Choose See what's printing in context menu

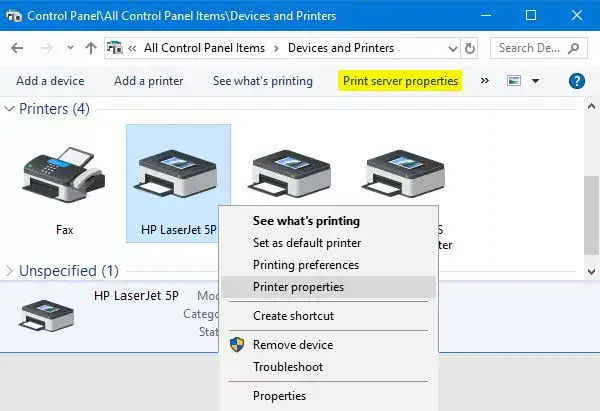click(x=306, y=221)
